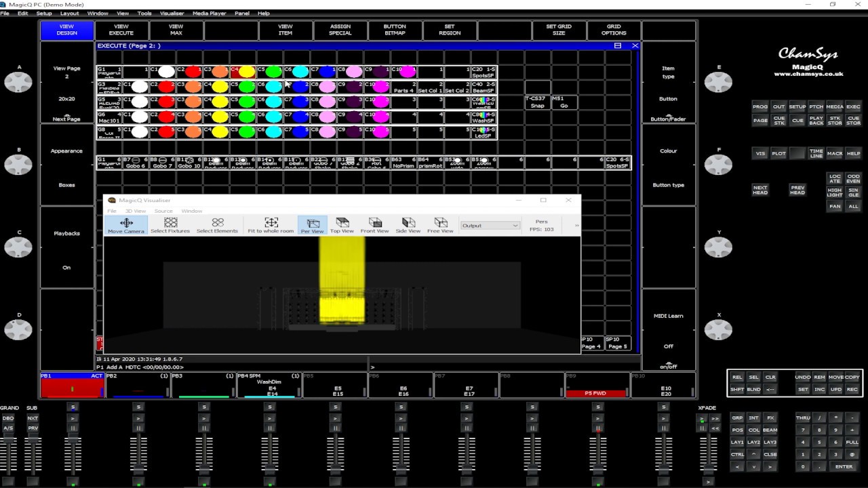Toggle the ALL key
The height and width of the screenshot is (488, 868).
pos(853,206)
